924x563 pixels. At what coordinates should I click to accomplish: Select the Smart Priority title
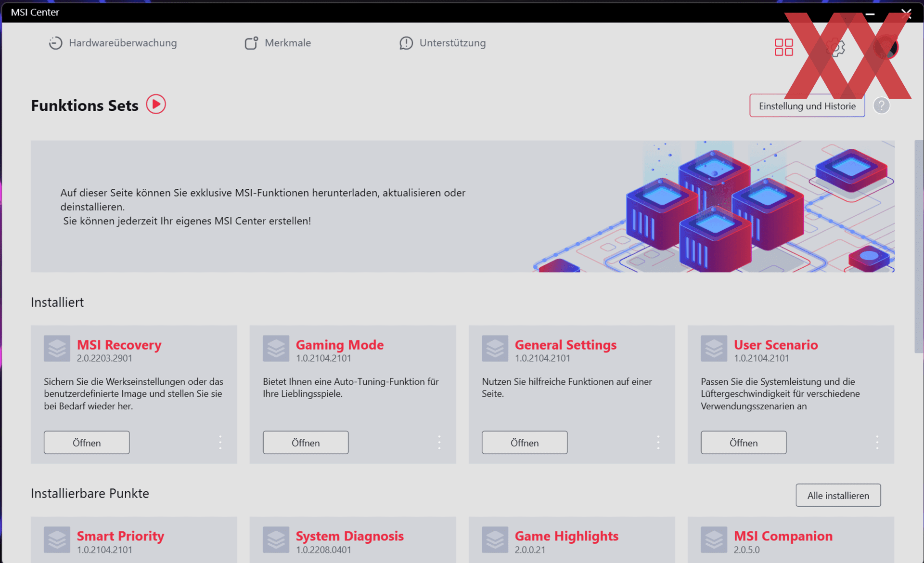(120, 536)
